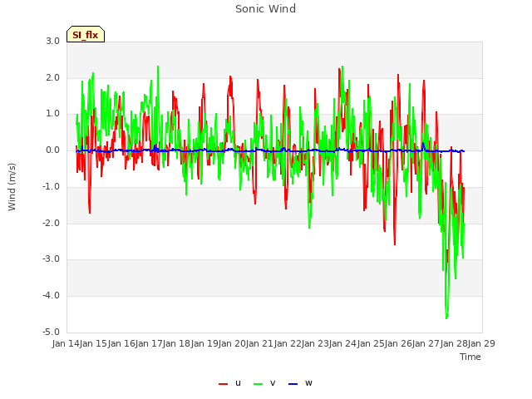The width and height of the screenshot is (532, 399).
Task: Click the 3.0 y-axis tick label
Action: [x=53, y=42]
